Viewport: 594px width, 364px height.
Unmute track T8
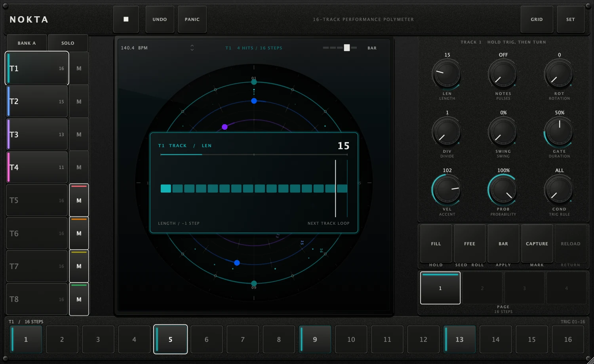pyautogui.click(x=79, y=299)
